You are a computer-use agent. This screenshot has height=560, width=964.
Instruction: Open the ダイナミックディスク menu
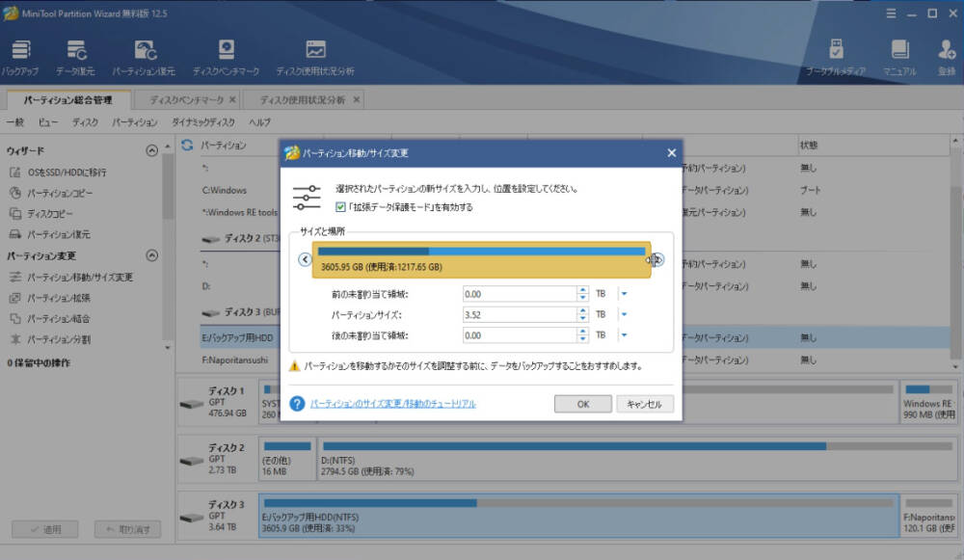(203, 122)
